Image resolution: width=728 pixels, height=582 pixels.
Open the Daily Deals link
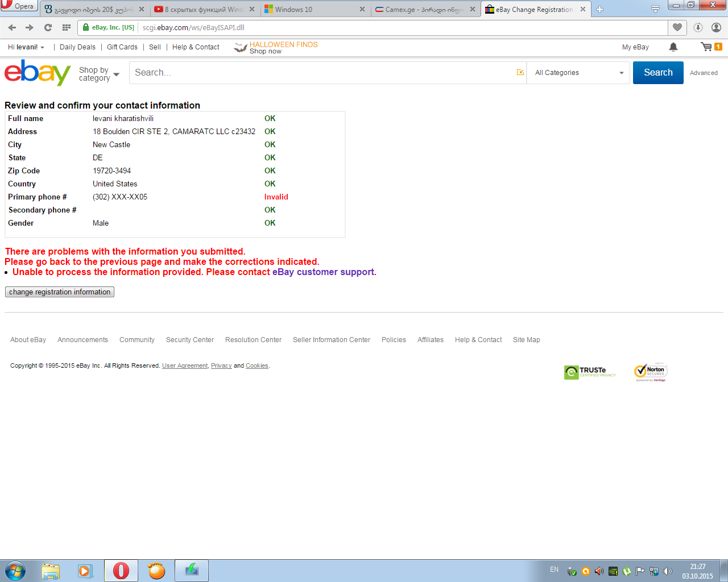[x=77, y=47]
